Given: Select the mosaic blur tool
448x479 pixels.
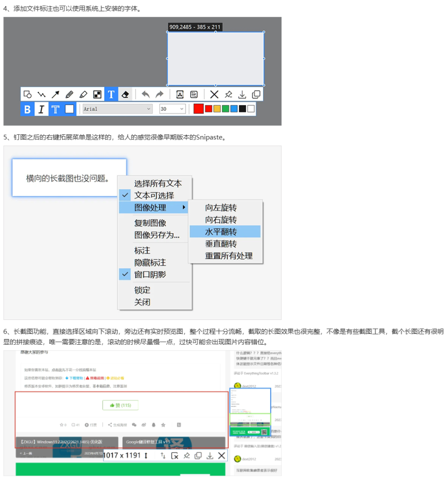Looking at the screenshot, I should click(97, 94).
